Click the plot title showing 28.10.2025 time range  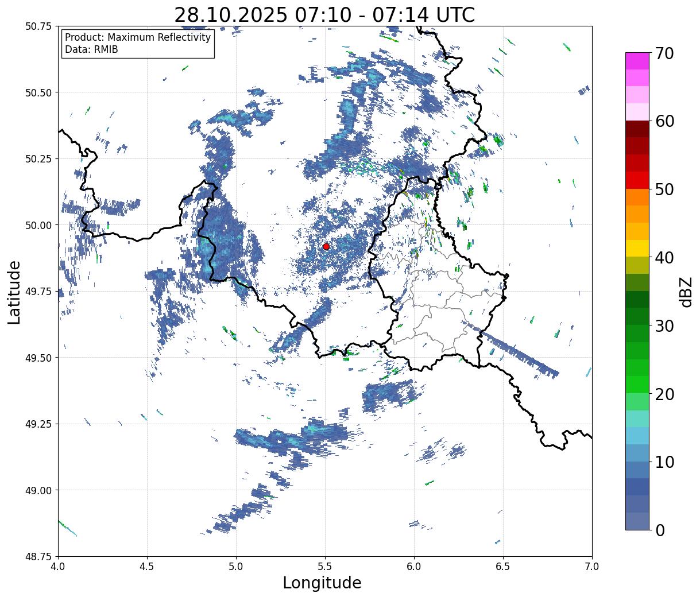pyautogui.click(x=324, y=14)
